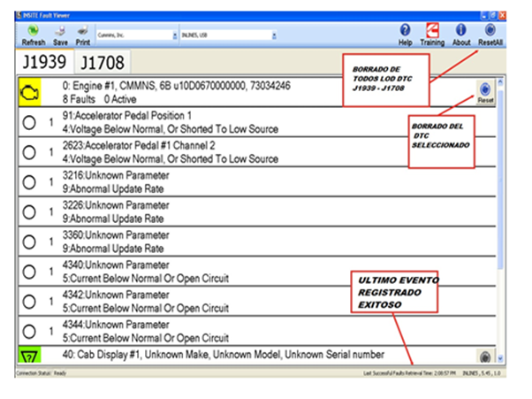Click the yellow check-engine icon
This screenshot has height=399, width=532.
(31, 92)
